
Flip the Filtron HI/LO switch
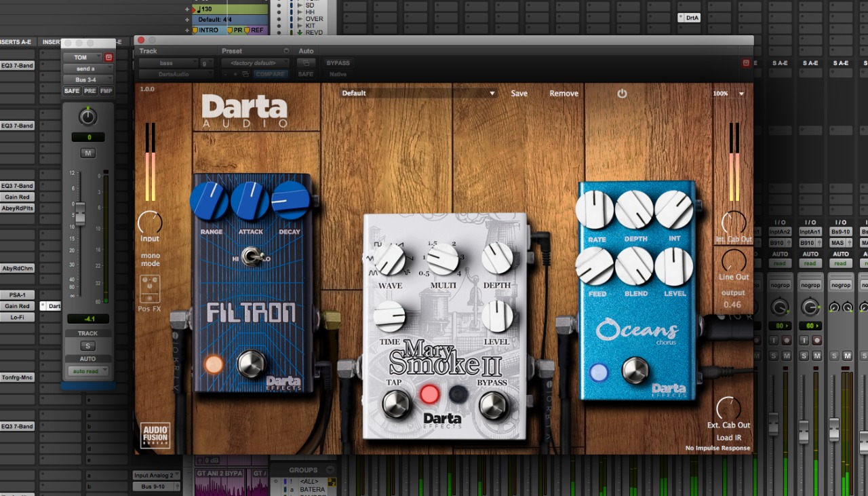click(x=253, y=257)
